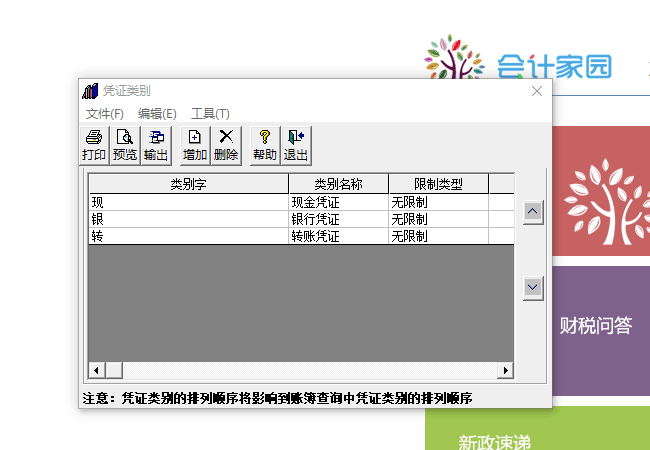
Task: Click 无限制 in the 转账凭证 row
Action: 439,236
